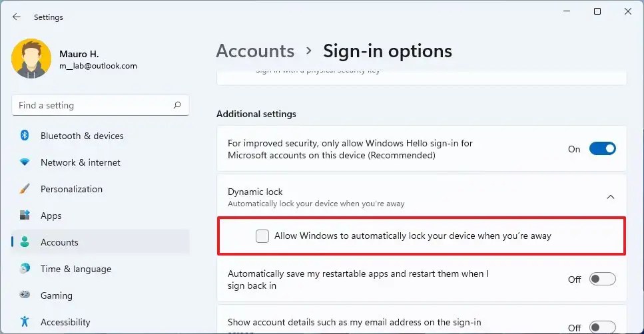This screenshot has height=334, width=644.
Task: Click the Accounts person icon
Action: coord(25,242)
